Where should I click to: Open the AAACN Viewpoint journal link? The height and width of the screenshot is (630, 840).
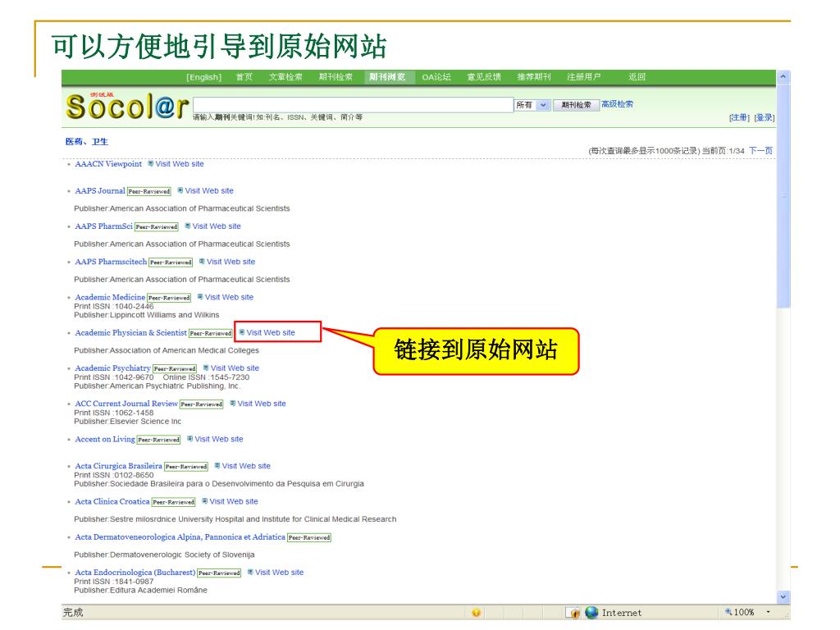click(x=108, y=164)
